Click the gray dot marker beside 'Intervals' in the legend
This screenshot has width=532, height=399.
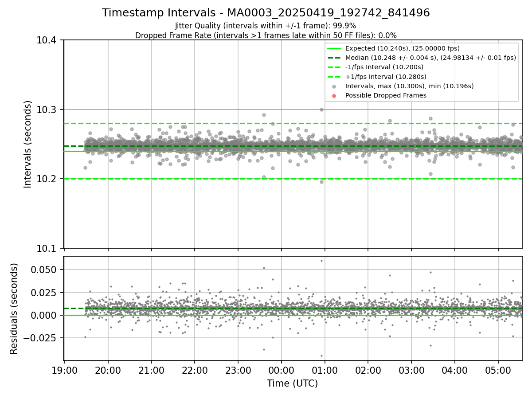click(x=334, y=86)
